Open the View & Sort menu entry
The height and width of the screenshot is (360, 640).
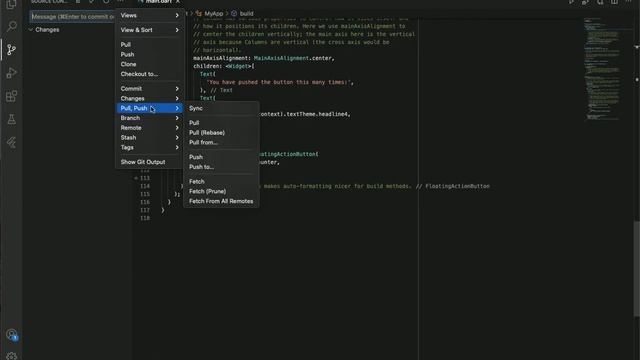click(x=149, y=30)
